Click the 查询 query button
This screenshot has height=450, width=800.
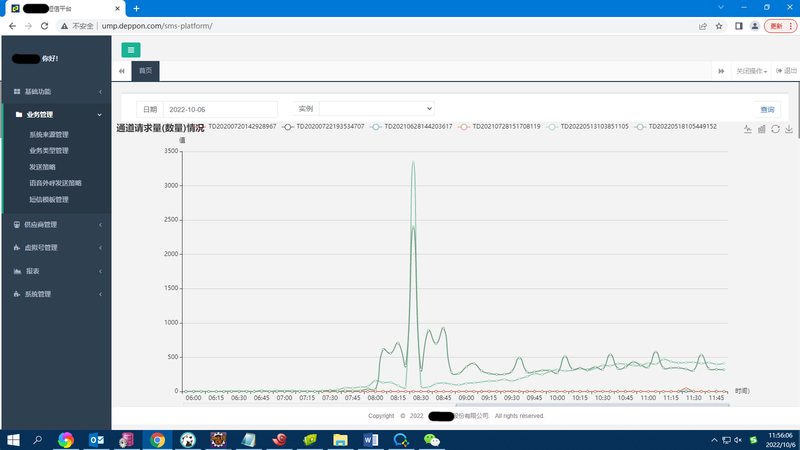[x=767, y=109]
